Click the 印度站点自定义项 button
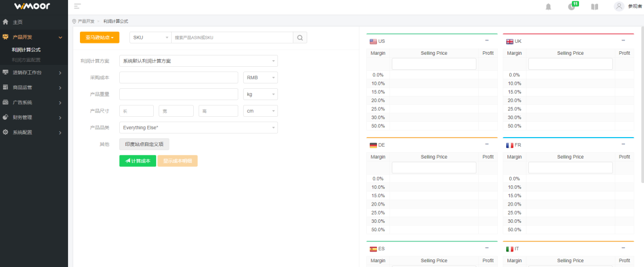 tap(144, 144)
